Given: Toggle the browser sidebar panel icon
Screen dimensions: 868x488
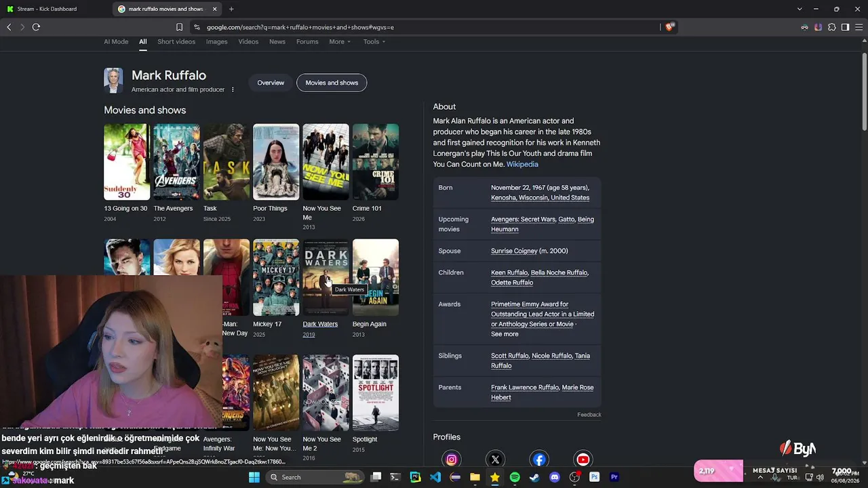Looking at the screenshot, I should [x=845, y=27].
